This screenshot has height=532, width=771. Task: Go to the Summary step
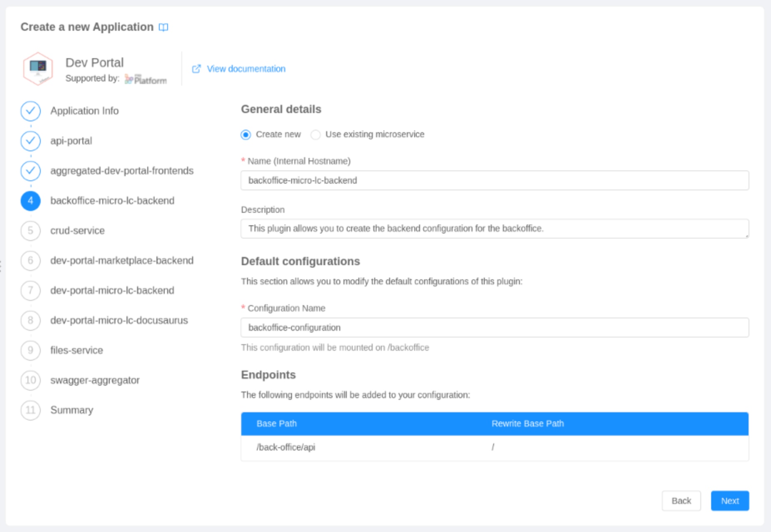tap(72, 410)
